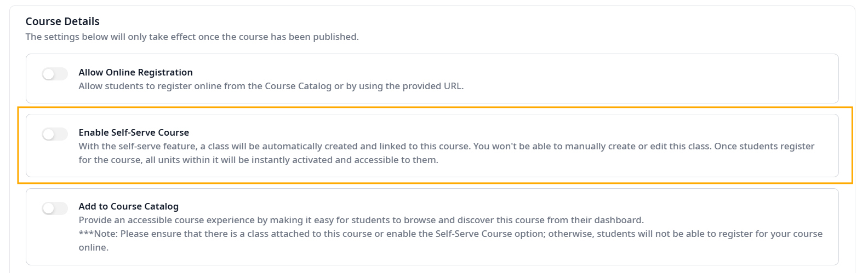Toggle the Add to Course Catalog switch
Image resolution: width=868 pixels, height=273 pixels.
coord(55,208)
